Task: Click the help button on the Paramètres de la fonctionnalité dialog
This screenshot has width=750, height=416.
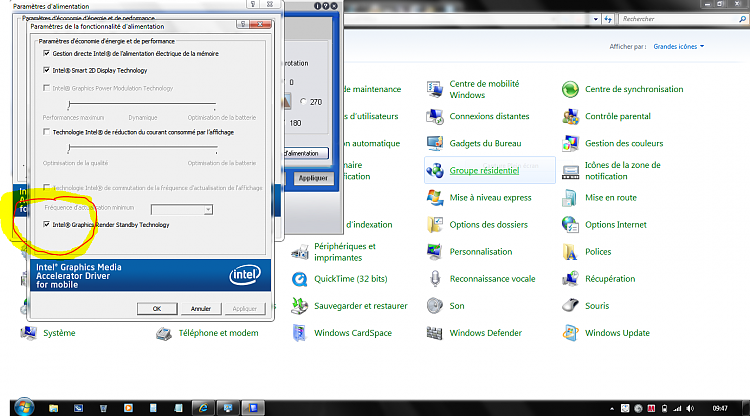Action: (x=243, y=24)
